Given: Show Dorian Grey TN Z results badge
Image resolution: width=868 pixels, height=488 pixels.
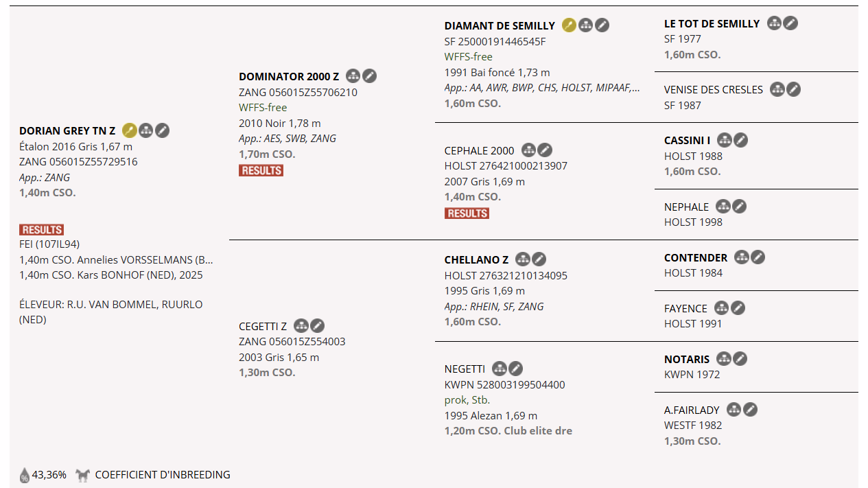Looking at the screenshot, I should point(42,230).
